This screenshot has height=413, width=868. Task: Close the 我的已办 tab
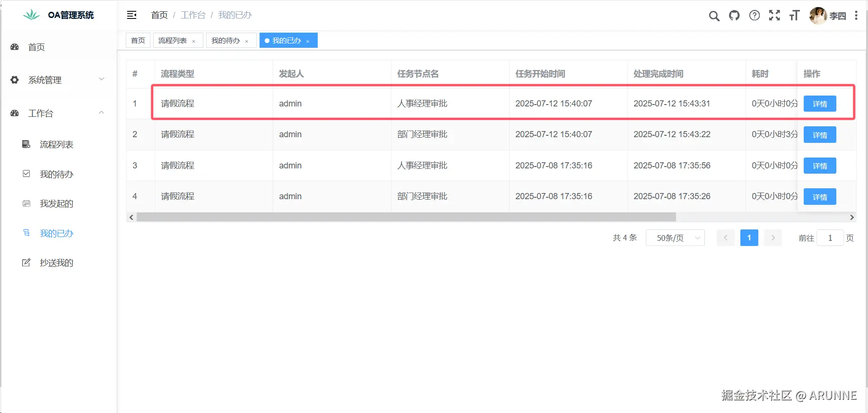click(307, 41)
